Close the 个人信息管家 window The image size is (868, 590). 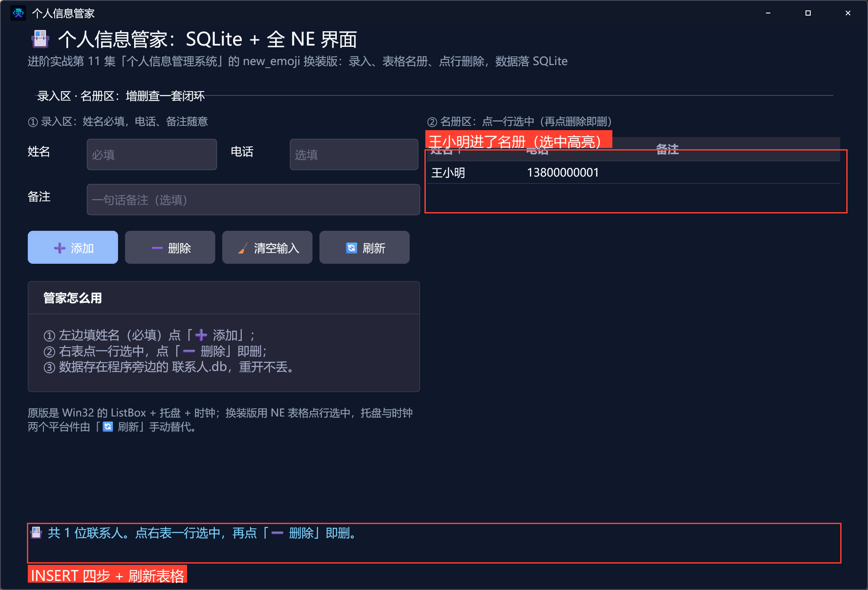[x=848, y=13]
